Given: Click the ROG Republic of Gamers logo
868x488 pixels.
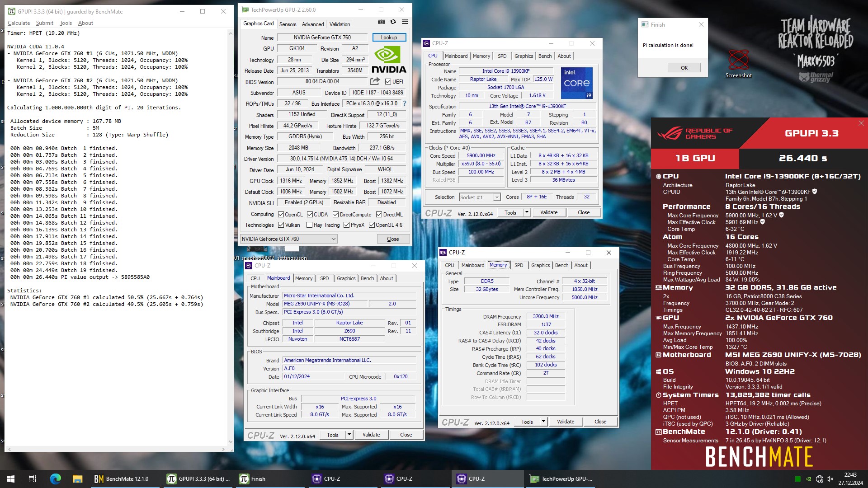Looking at the screenshot, I should point(695,133).
